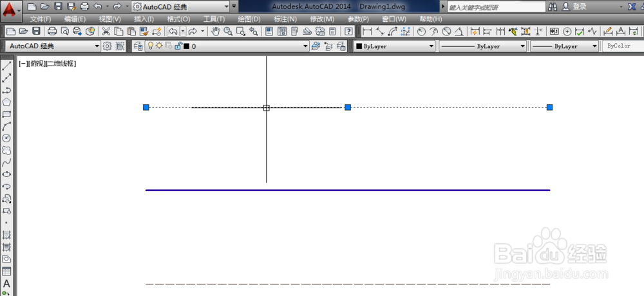Select the Ellipse tool
The height and width of the screenshot is (296, 644).
[x=6, y=174]
